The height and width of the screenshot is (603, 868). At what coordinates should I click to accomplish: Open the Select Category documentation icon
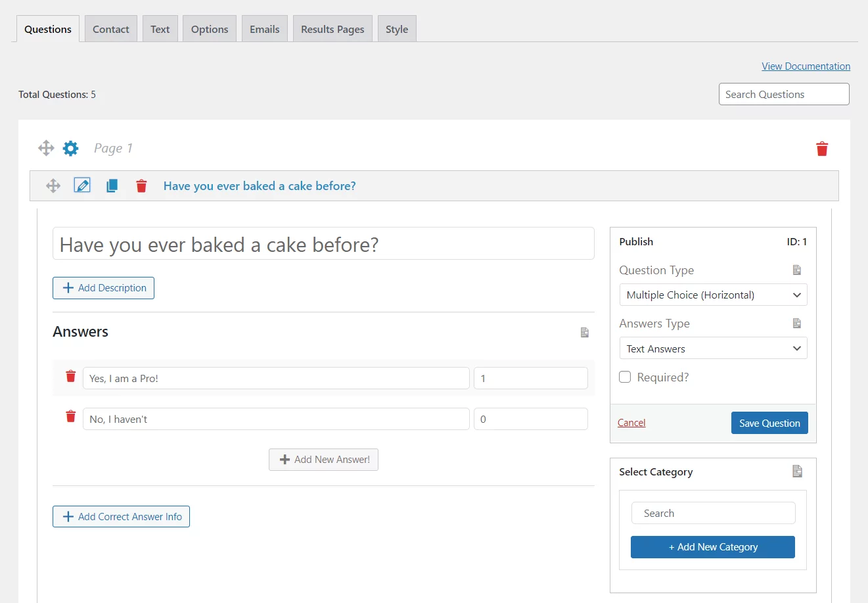pos(798,471)
